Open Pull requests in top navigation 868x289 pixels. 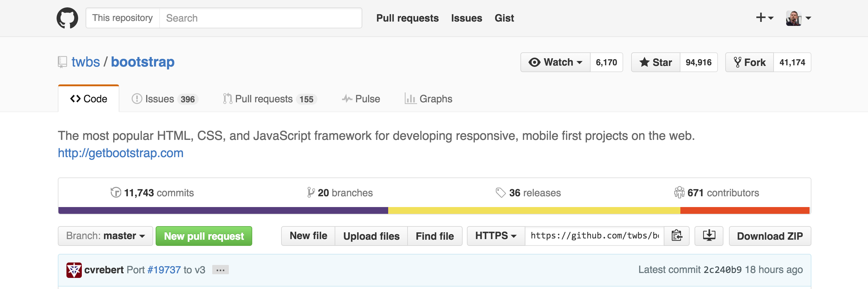click(x=407, y=18)
